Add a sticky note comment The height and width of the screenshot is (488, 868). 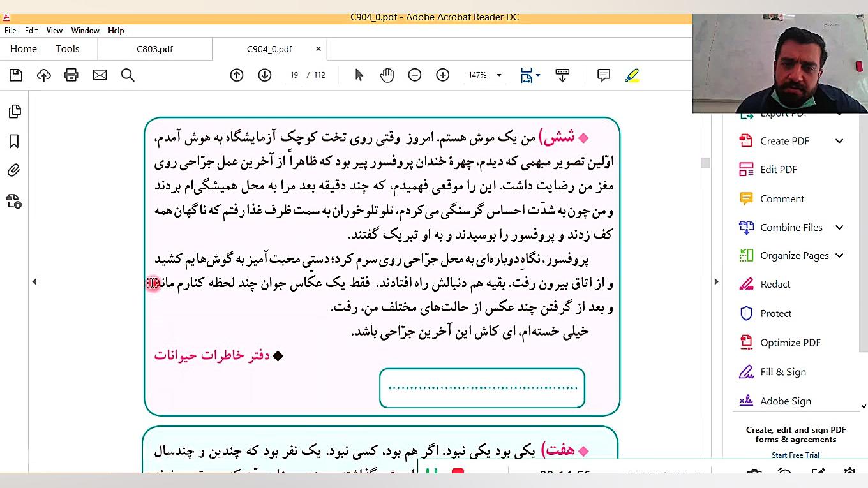pos(603,75)
